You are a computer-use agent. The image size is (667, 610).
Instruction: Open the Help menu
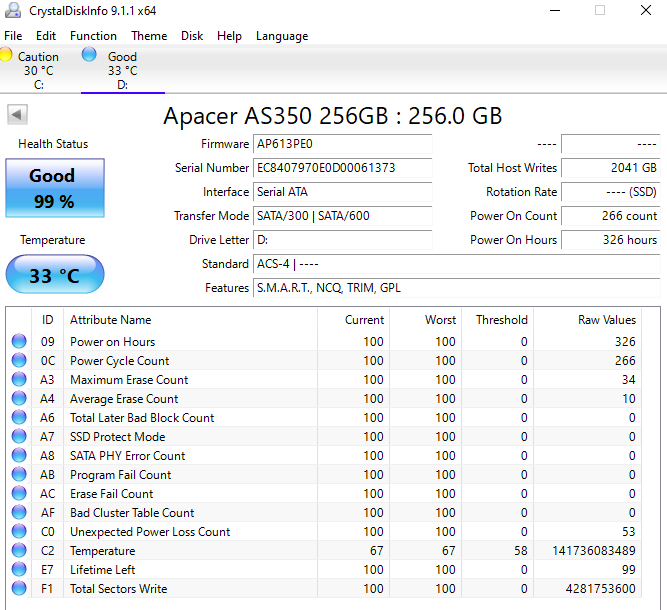click(x=229, y=36)
